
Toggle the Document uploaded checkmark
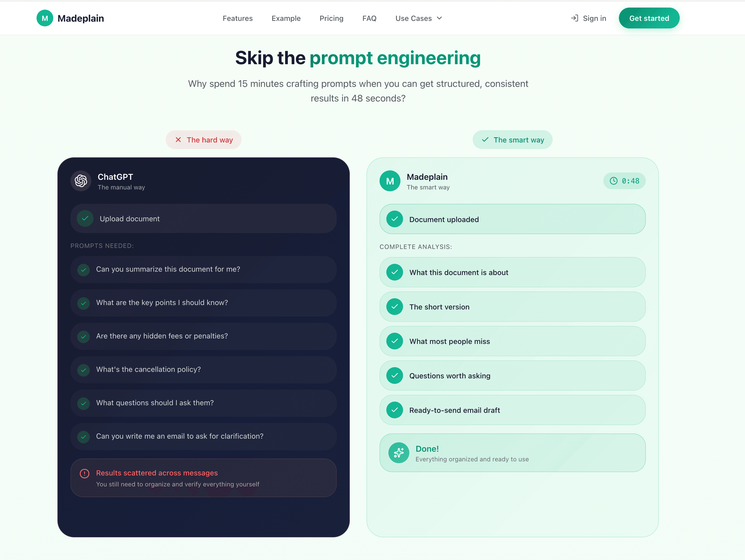[394, 219]
